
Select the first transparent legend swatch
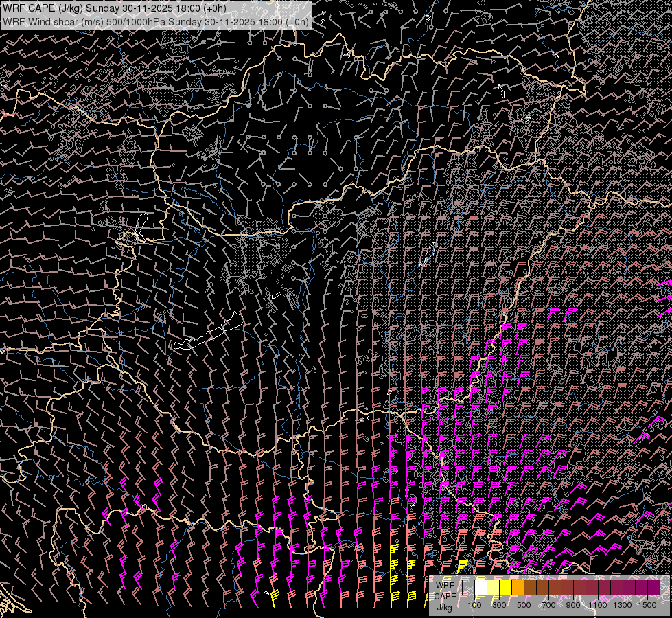(x=469, y=588)
